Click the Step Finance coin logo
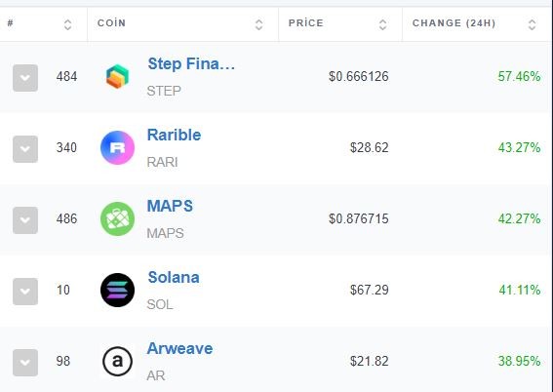553x392 pixels. 117,76
